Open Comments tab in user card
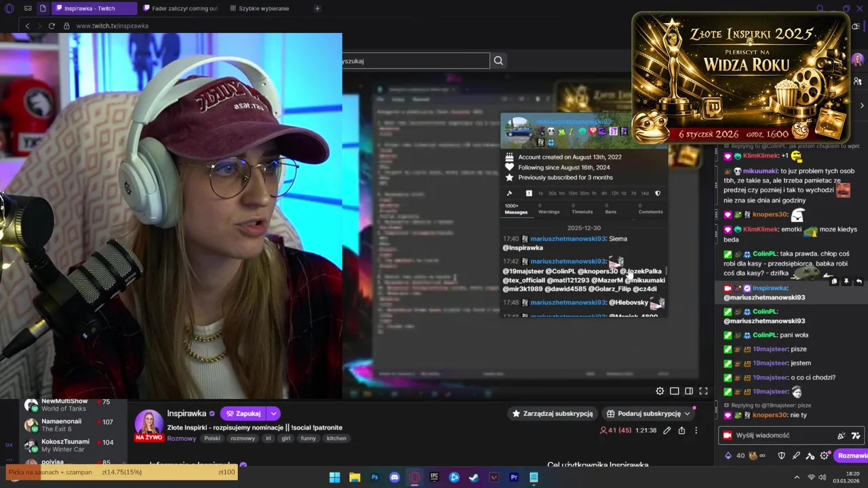Viewport: 868px width, 488px height. 650,209
